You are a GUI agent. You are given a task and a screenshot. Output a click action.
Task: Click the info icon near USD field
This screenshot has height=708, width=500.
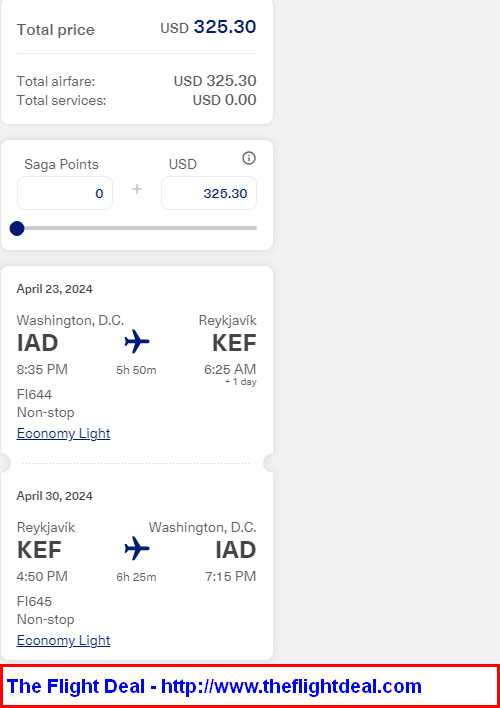pos(249,158)
